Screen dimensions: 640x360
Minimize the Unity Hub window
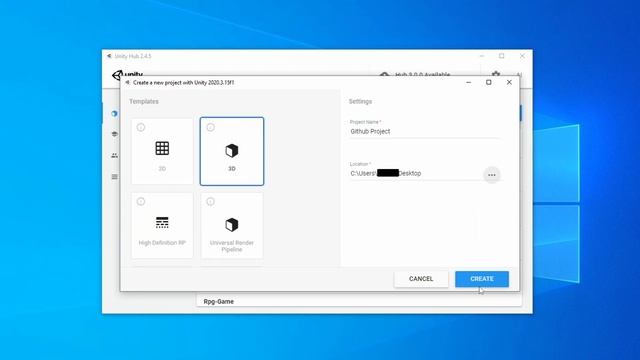[482, 56]
